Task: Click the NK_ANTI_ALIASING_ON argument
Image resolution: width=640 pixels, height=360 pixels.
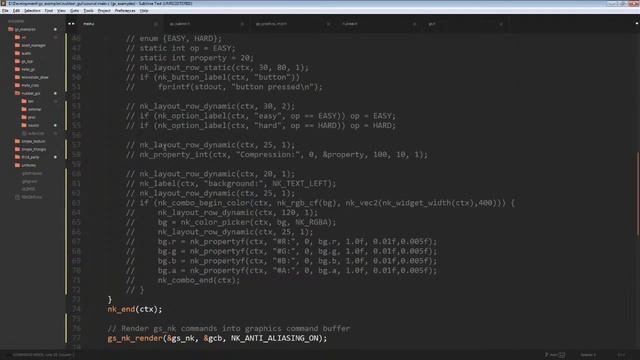Action: [275, 338]
